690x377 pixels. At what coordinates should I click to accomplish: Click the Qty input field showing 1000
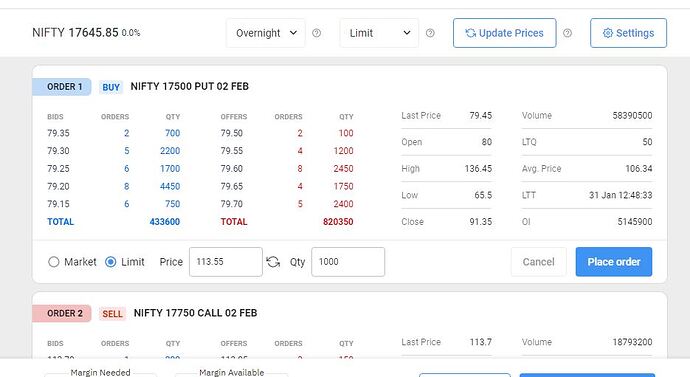348,262
